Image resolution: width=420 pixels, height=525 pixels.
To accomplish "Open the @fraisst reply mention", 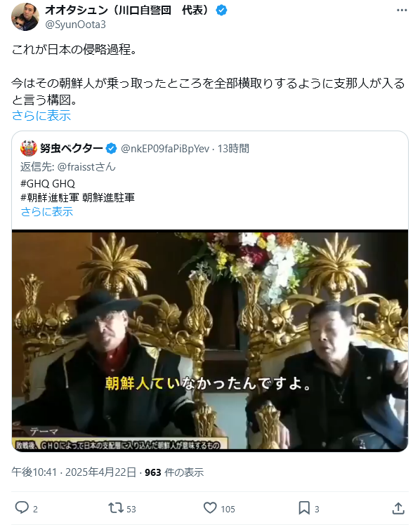I will tap(76, 166).
